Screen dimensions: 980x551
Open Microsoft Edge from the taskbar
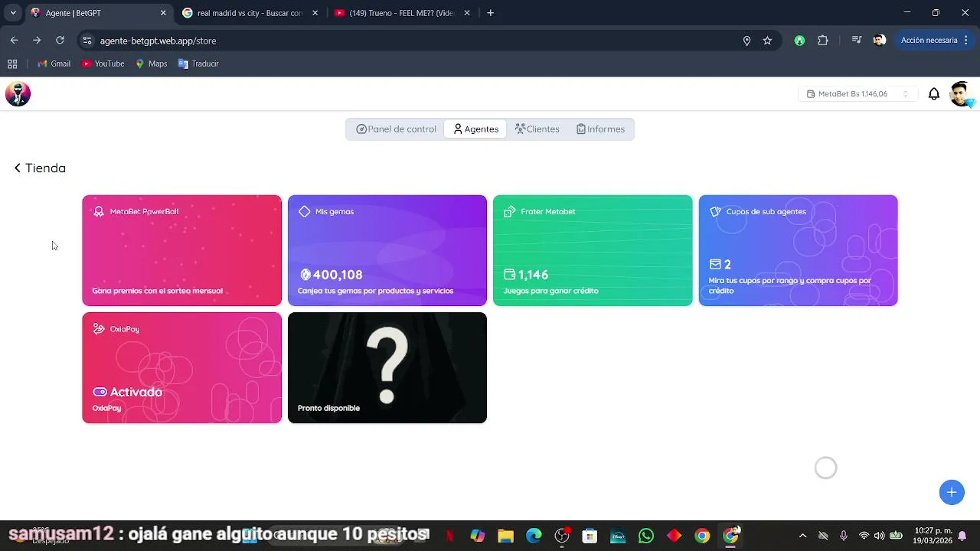(x=534, y=536)
